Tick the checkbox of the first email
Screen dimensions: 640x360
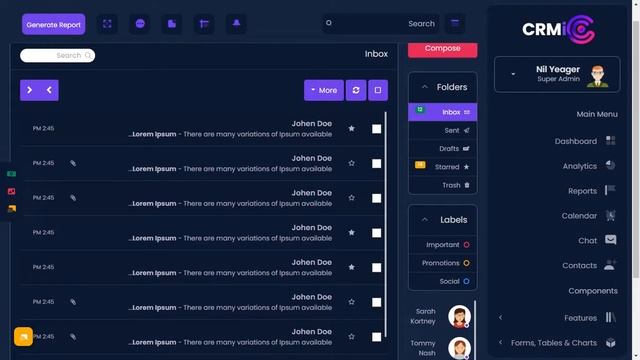click(377, 129)
